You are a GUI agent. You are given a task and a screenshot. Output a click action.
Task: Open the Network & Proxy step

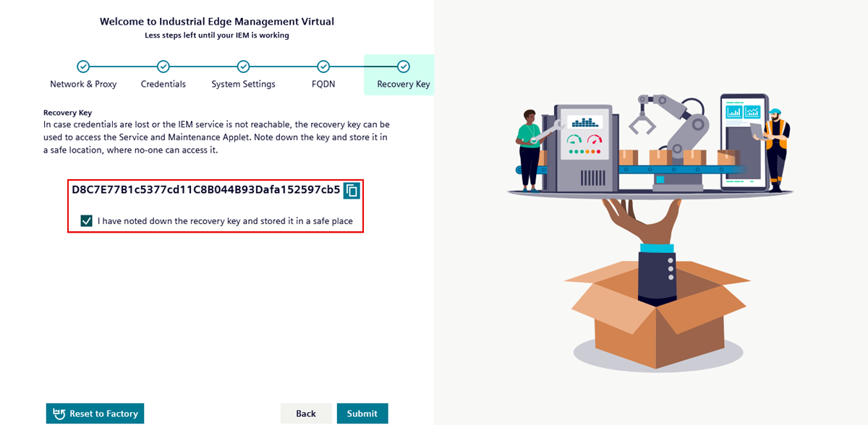[x=83, y=84]
